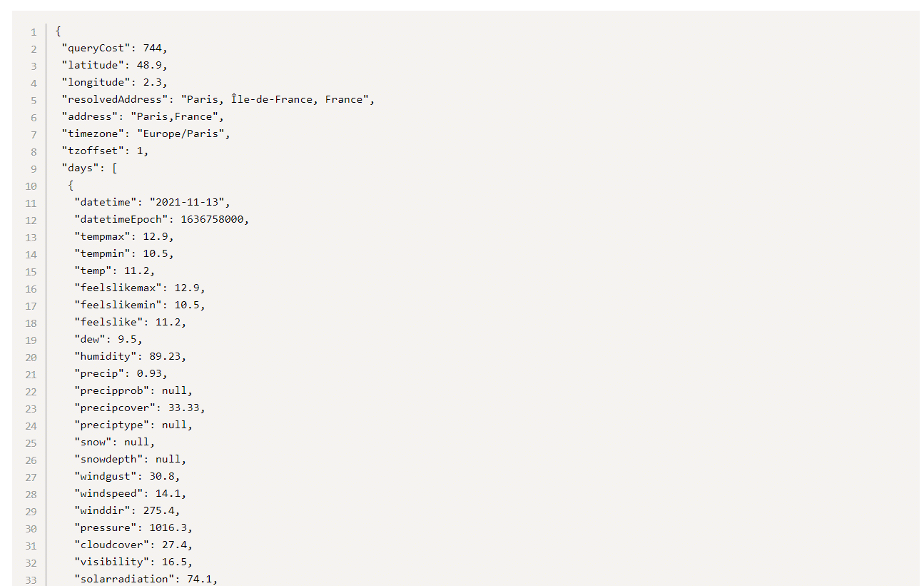Screen dimensions: 924x586
Task: Click the "days" array key
Action: pyautogui.click(x=81, y=168)
